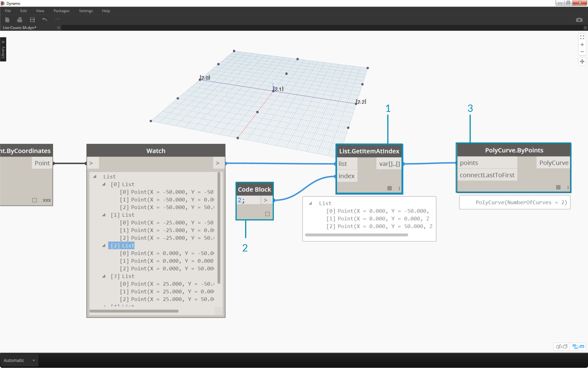
Task: Click the index input port
Action: (x=347, y=176)
